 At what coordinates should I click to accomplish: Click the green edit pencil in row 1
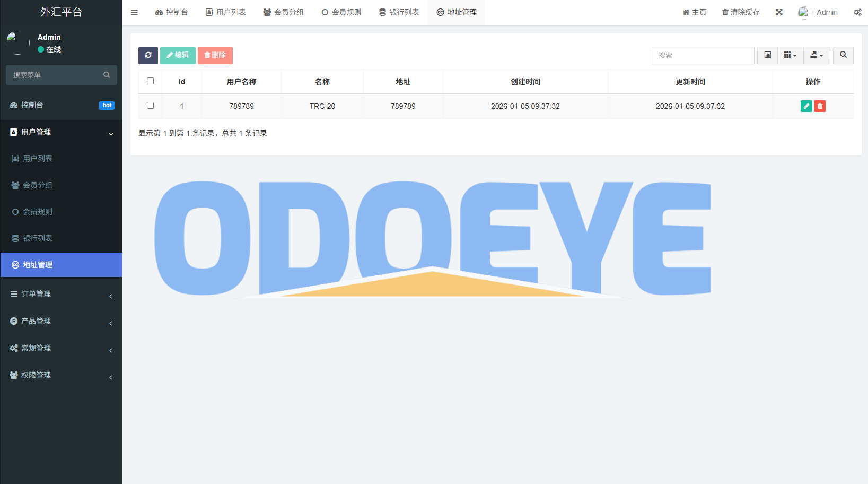pos(806,106)
